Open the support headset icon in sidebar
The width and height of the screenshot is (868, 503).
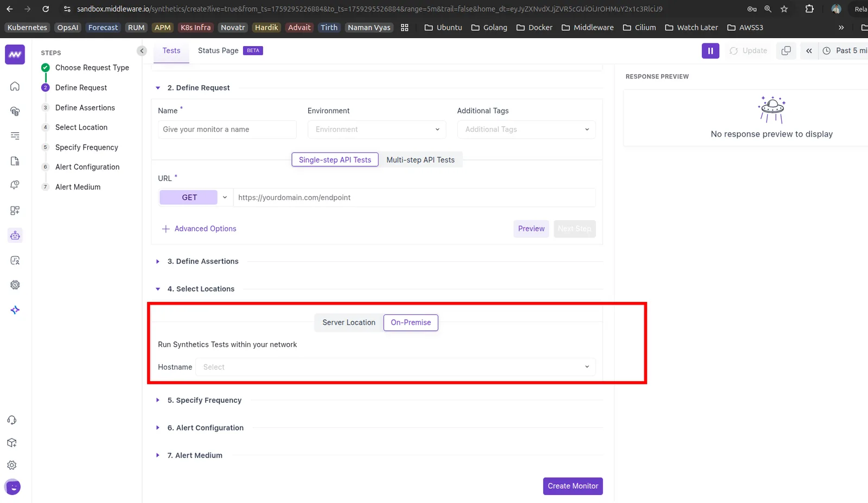click(12, 420)
